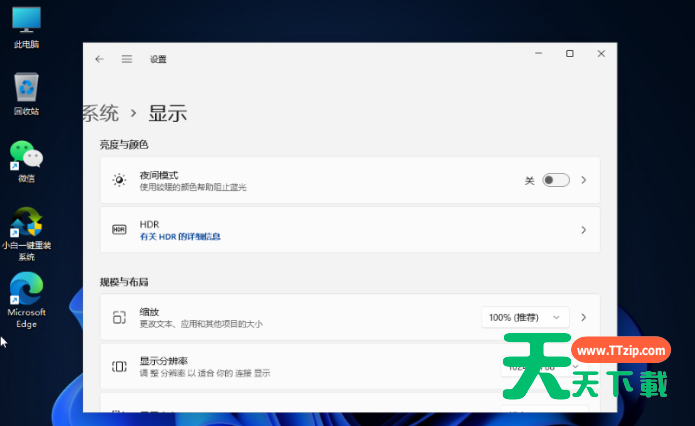Open the hamburger navigation menu
The image size is (695, 426).
127,59
